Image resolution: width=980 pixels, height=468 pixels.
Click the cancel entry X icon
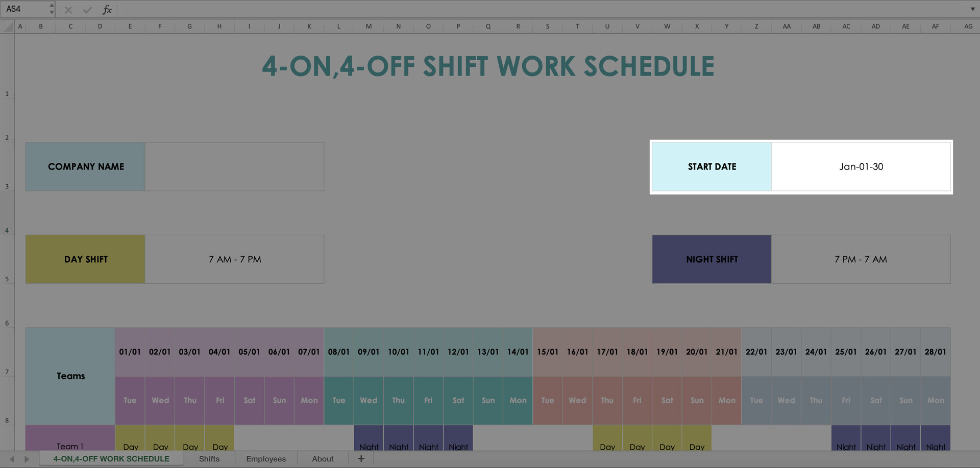(x=68, y=9)
